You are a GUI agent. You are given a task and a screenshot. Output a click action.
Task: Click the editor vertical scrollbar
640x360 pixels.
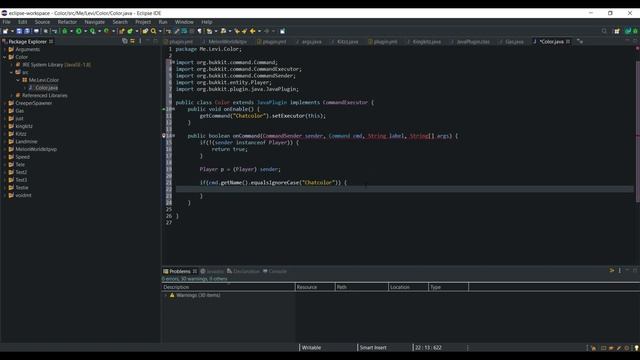[638, 131]
